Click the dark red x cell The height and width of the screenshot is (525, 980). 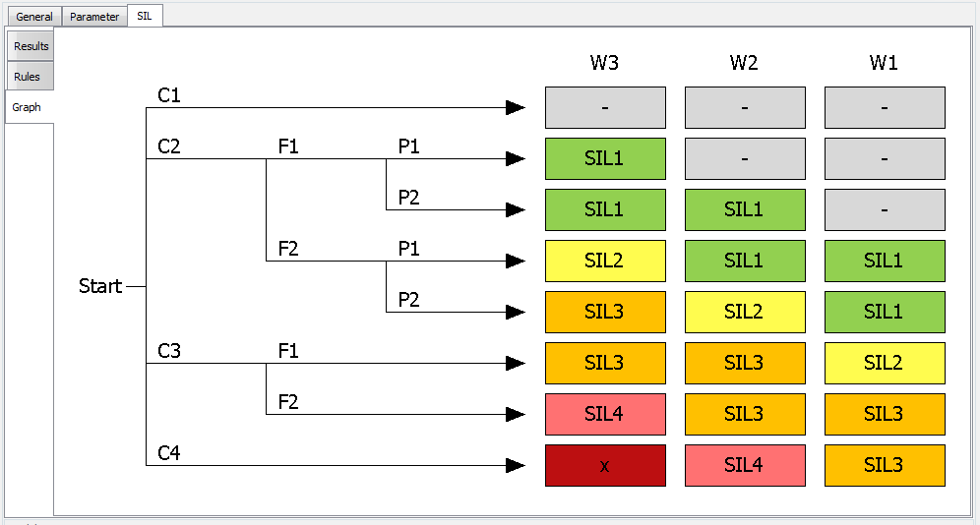(x=605, y=465)
